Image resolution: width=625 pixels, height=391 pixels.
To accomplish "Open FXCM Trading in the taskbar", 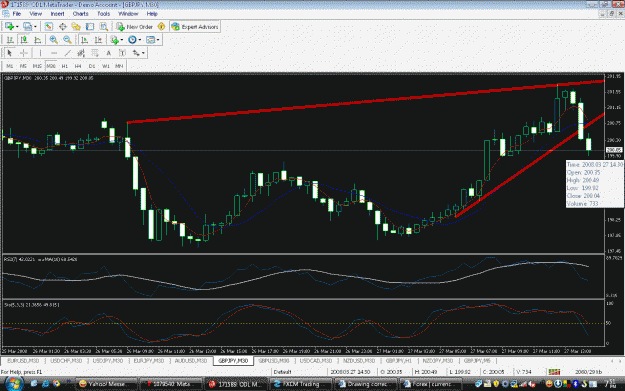I will coord(301,384).
